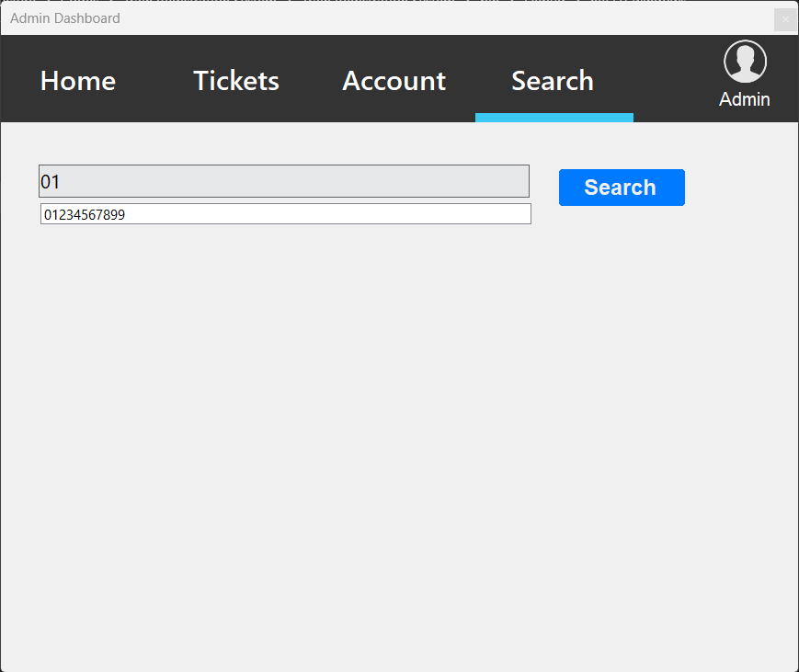Close the Admin Dashboard window
This screenshot has width=799, height=672.
785,19
